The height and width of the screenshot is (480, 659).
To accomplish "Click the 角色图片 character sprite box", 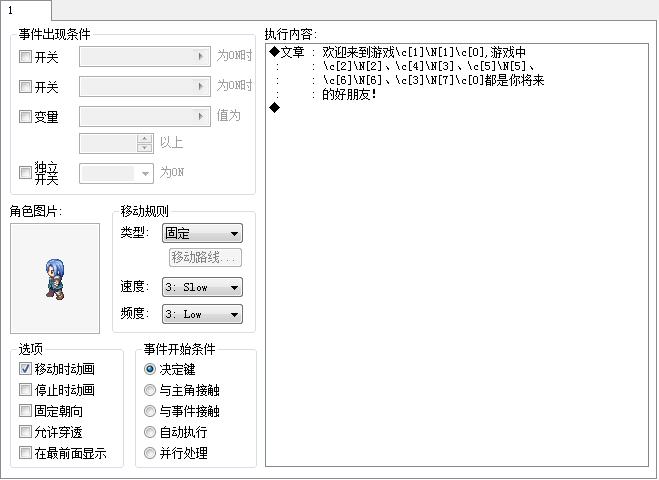I will coord(55,278).
